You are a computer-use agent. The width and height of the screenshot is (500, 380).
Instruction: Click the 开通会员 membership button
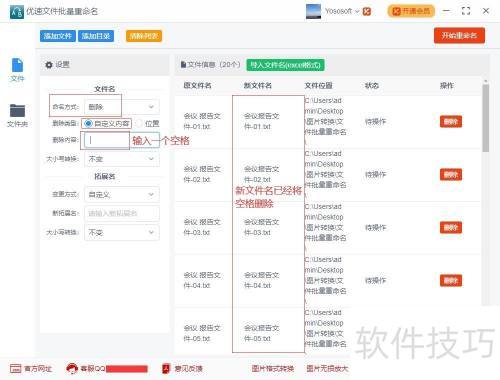(411, 11)
